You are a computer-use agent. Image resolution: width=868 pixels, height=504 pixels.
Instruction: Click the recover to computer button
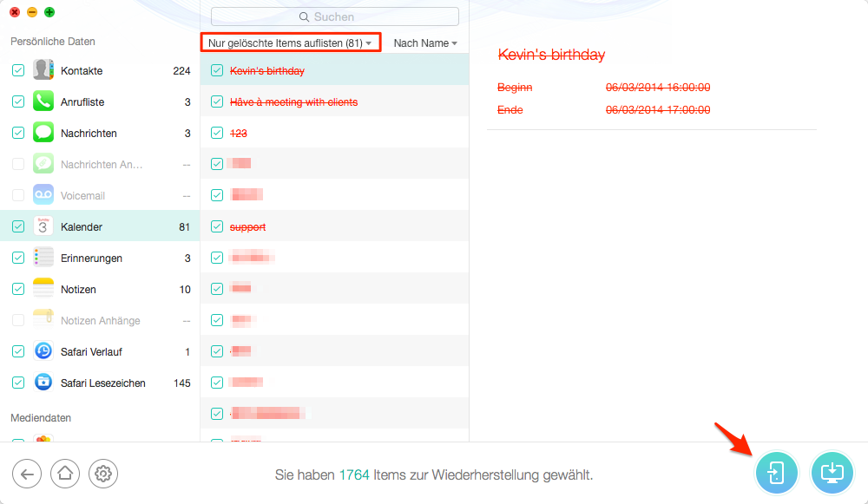click(832, 473)
